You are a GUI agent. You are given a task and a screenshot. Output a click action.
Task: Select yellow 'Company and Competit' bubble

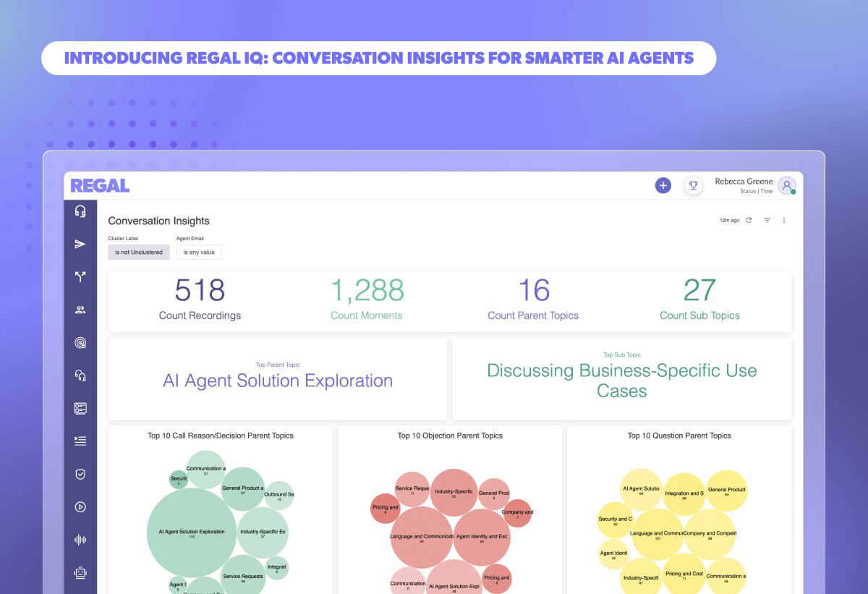(710, 535)
